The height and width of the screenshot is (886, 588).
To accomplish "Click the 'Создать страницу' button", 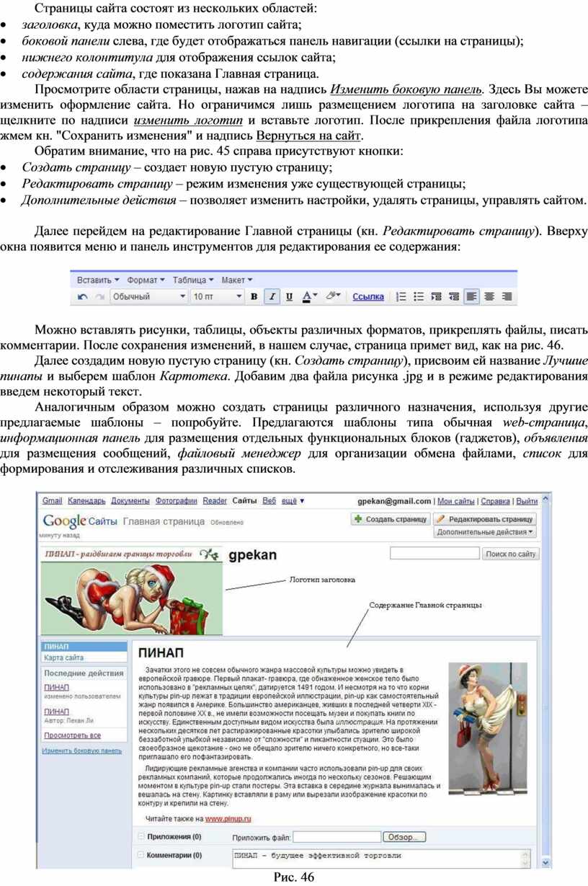I will (391, 519).
